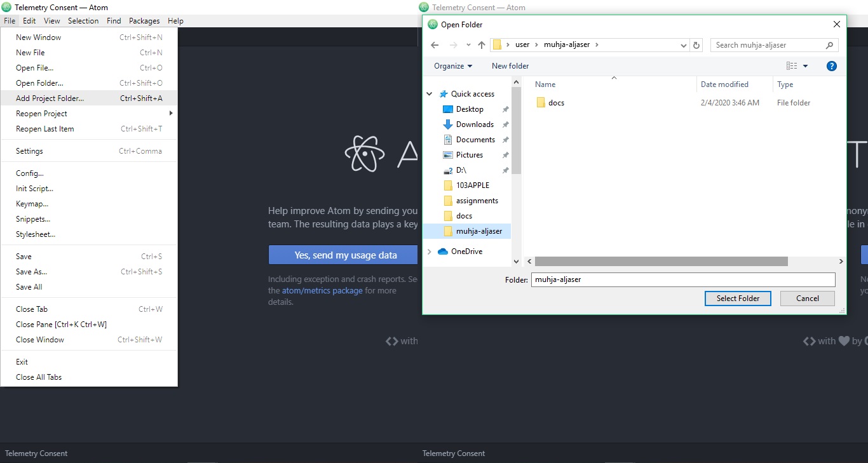Select the D:\ drive icon
The height and width of the screenshot is (463, 868).
(x=447, y=170)
